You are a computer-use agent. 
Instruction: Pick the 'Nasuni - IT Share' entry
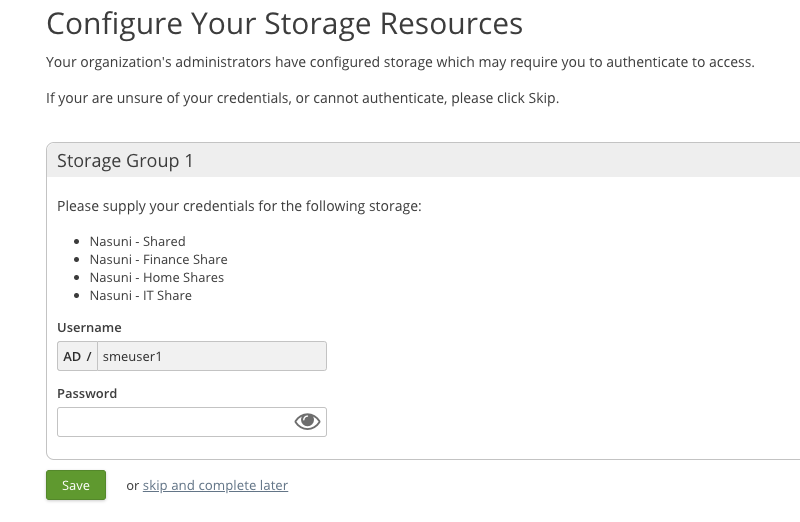140,295
